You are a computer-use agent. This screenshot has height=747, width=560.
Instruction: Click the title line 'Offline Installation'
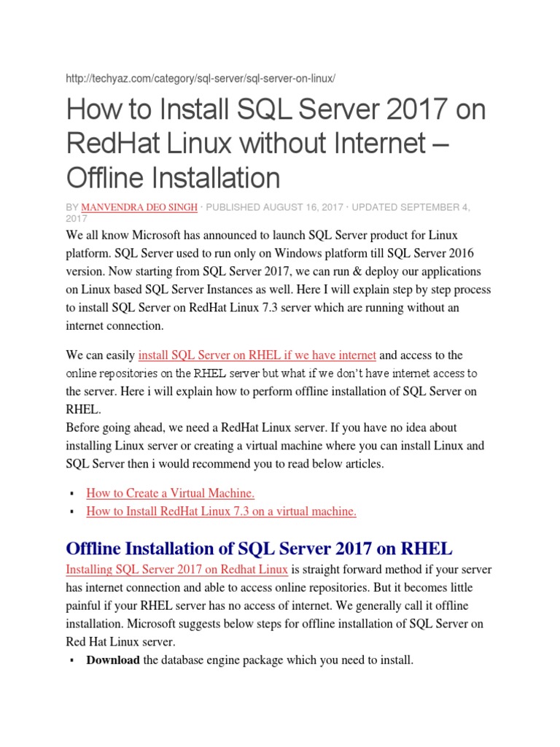pos(173,178)
